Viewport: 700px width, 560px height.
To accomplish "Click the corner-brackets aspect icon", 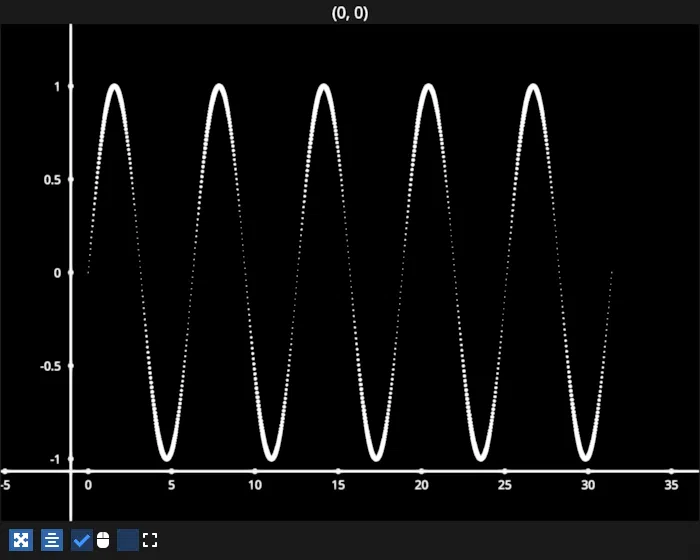I will tap(150, 541).
